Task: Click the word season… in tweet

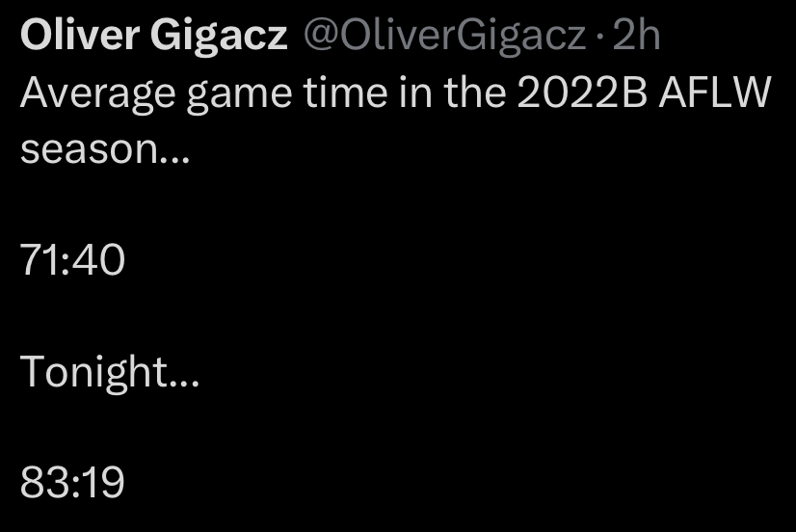Action: 105,150
